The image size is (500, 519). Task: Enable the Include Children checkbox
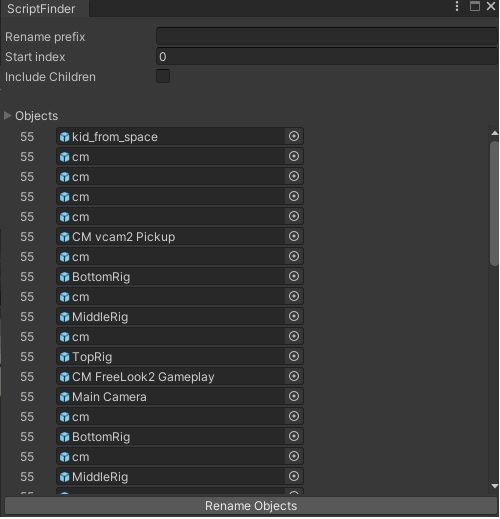pyautogui.click(x=163, y=76)
